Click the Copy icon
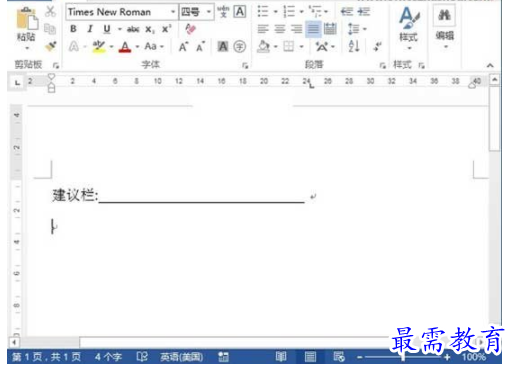 tap(50, 29)
